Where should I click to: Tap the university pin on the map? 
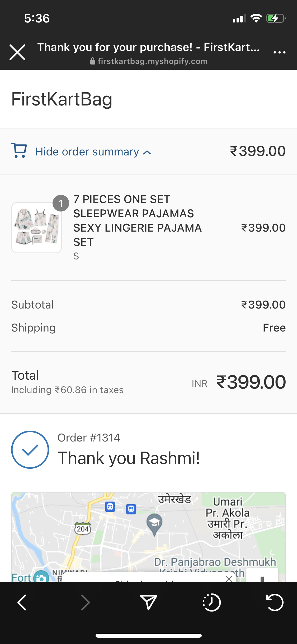click(154, 523)
